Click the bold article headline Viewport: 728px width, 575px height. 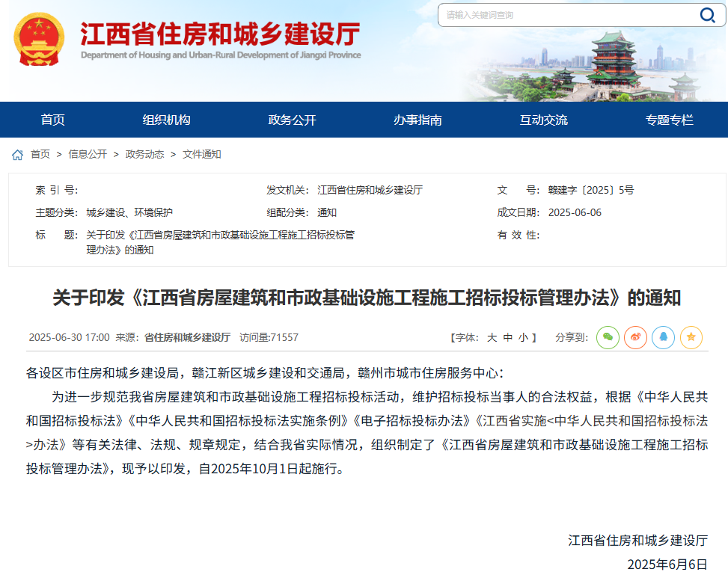367,298
